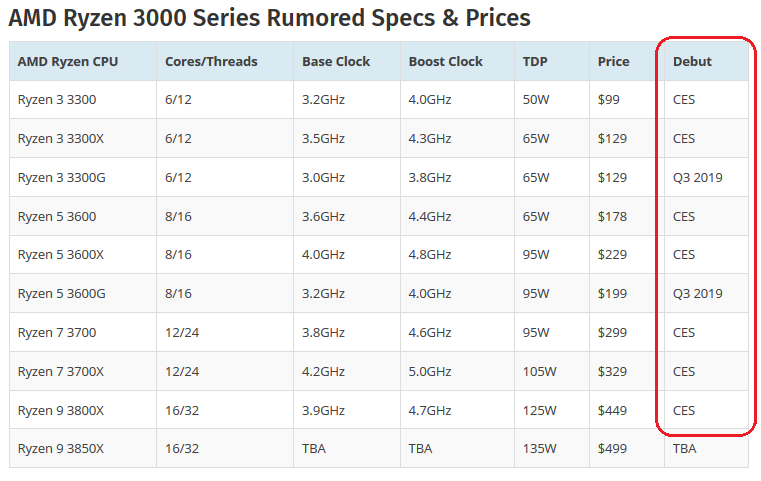This screenshot has height=481, width=761.
Task: Select the Ryzen 5 3600G cell
Action: pyautogui.click(x=61, y=294)
